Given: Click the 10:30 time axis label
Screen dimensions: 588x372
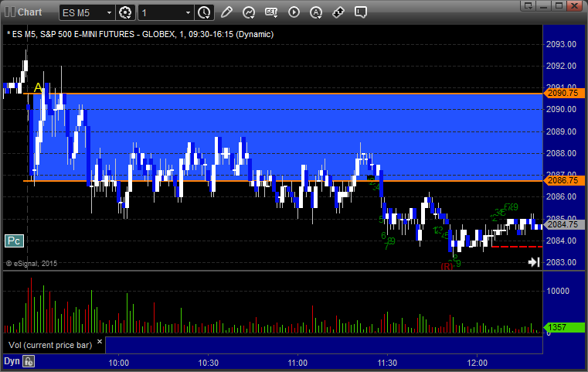Looking at the screenshot, I should [x=208, y=363].
